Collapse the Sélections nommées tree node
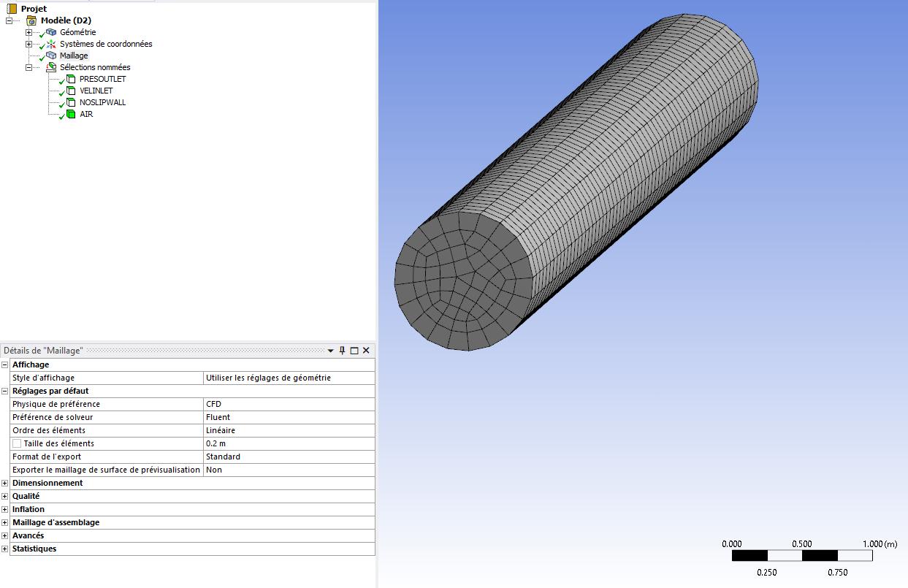 (x=28, y=67)
